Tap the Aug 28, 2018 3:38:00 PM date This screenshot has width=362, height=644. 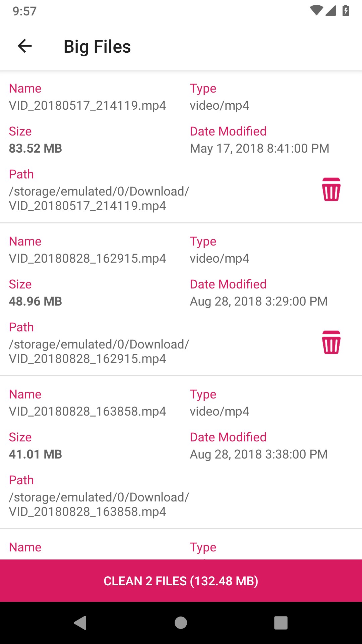258,454
